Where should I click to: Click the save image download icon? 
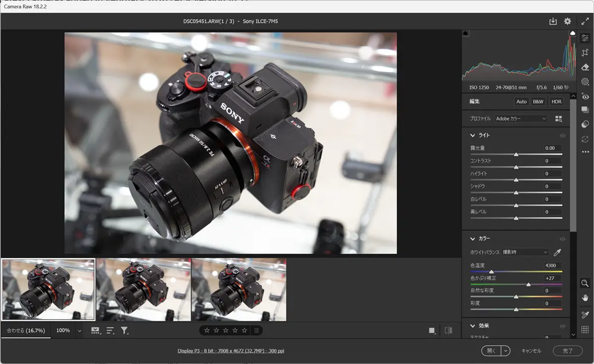tap(553, 21)
